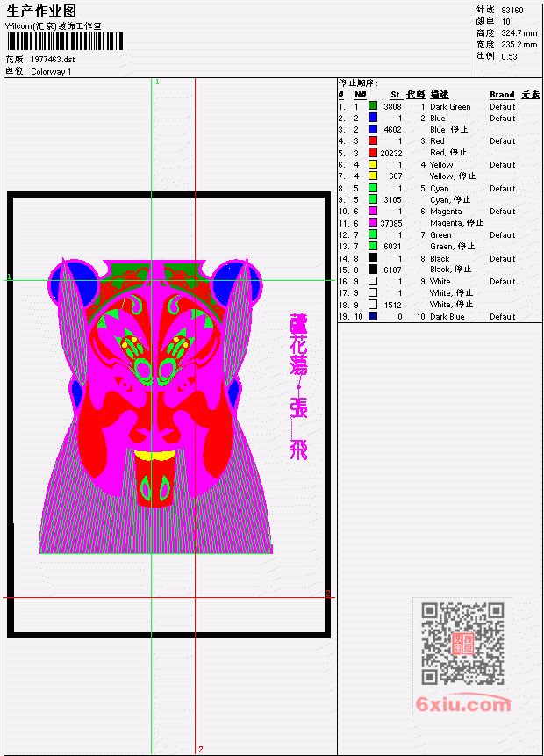This screenshot has height=756, width=544.
Task: Select the 'Black, 停止' description
Action: (450, 269)
